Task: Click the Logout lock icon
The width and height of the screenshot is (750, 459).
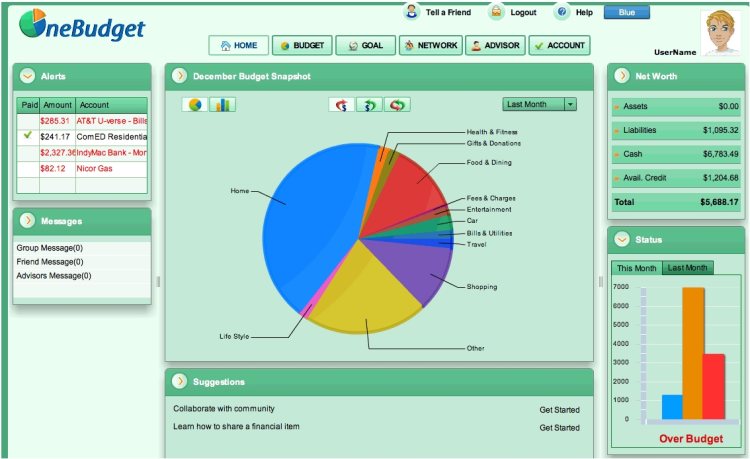Action: click(496, 11)
